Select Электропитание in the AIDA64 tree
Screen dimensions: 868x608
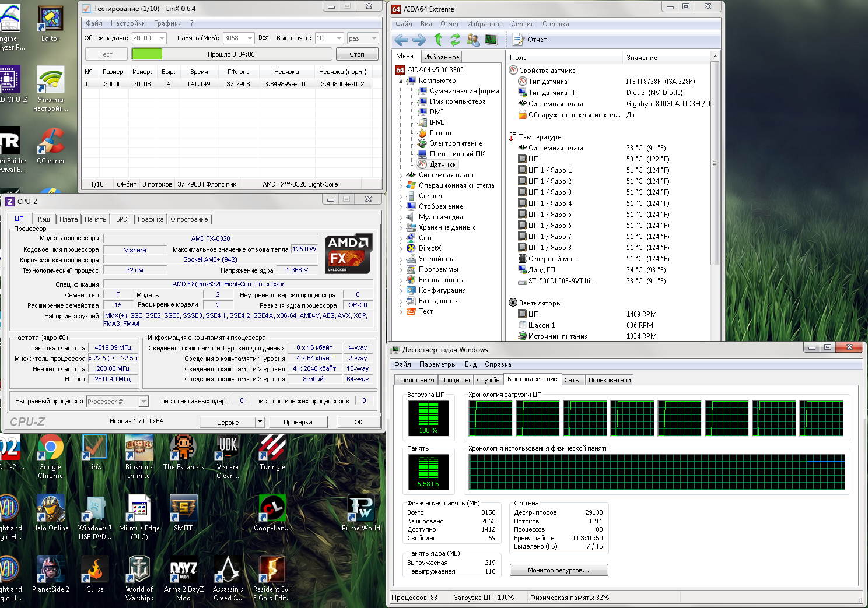(456, 143)
